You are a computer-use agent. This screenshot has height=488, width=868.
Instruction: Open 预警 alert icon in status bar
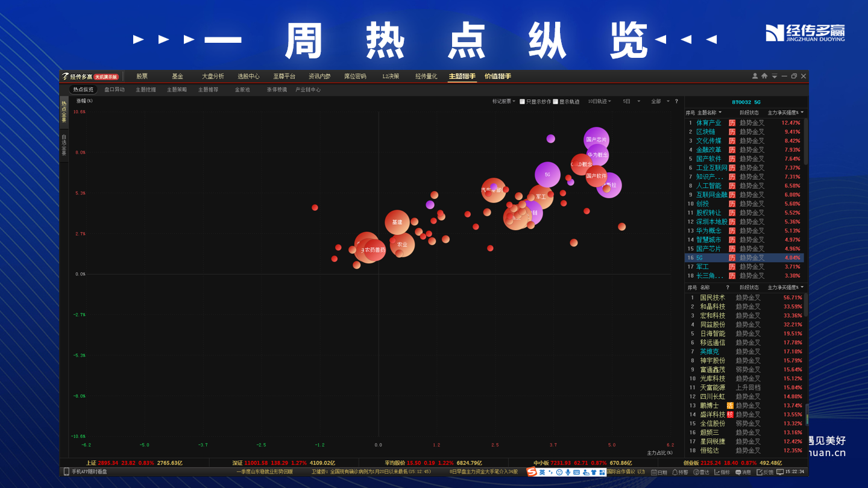click(x=676, y=472)
